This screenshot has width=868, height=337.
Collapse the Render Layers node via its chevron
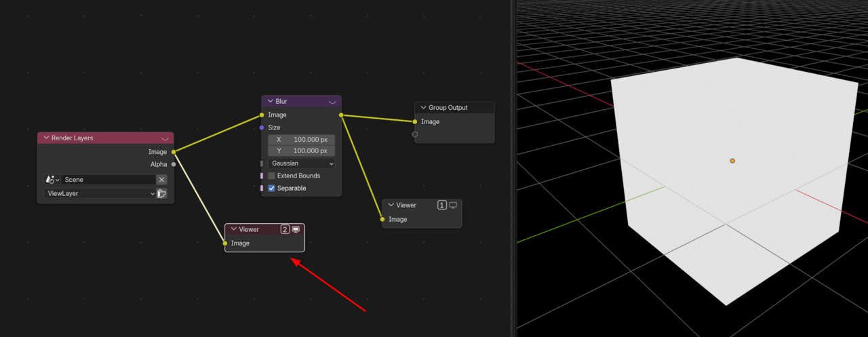coord(47,138)
